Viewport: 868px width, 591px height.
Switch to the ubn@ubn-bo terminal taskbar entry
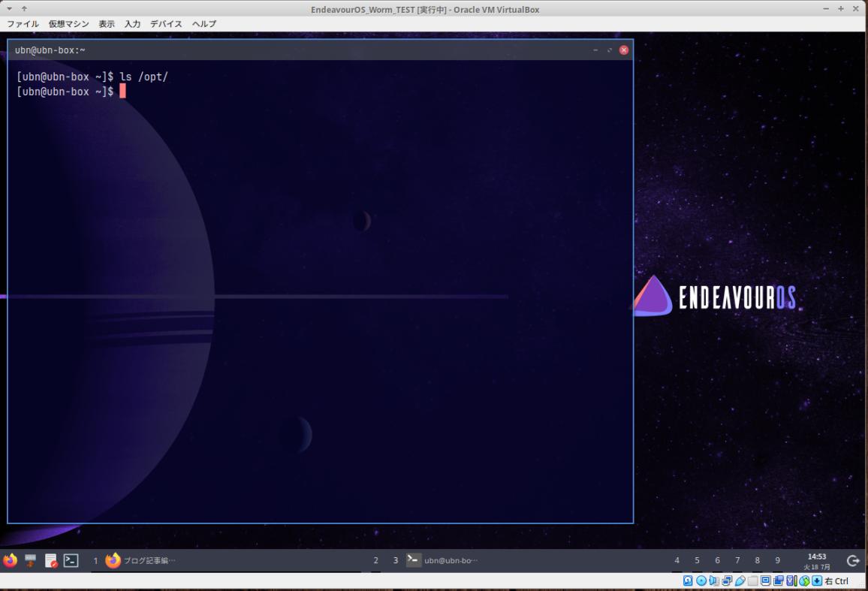click(442, 560)
